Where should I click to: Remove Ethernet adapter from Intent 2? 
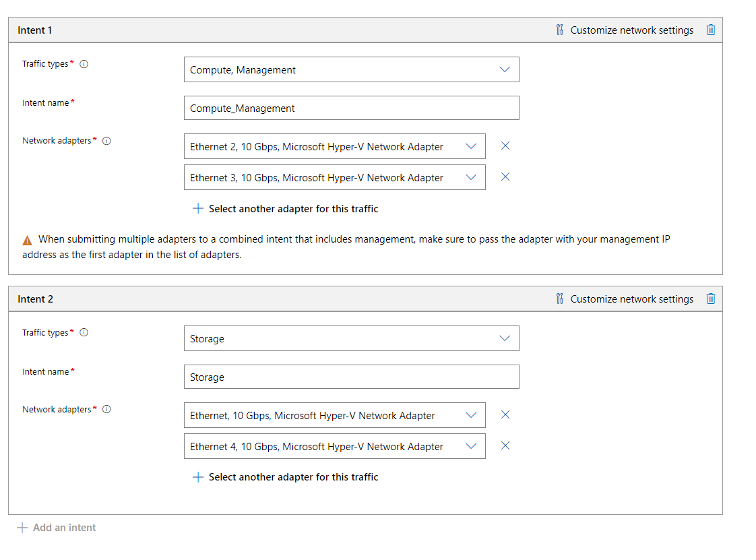tap(505, 414)
